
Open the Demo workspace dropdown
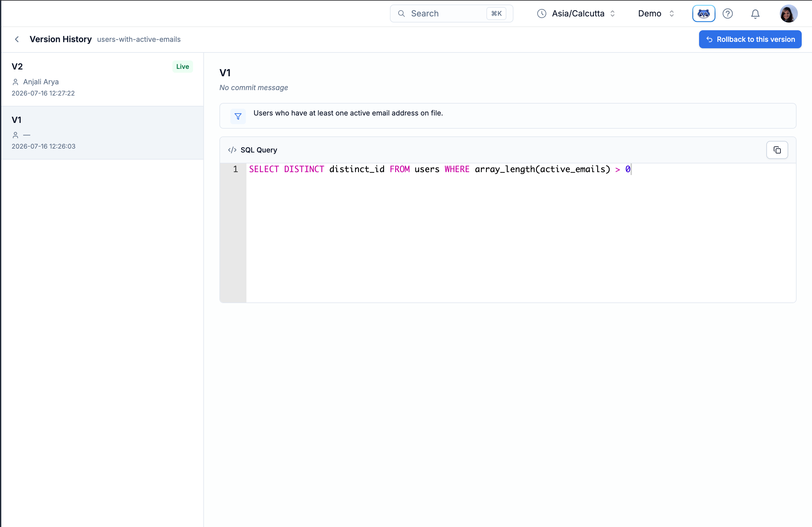656,14
